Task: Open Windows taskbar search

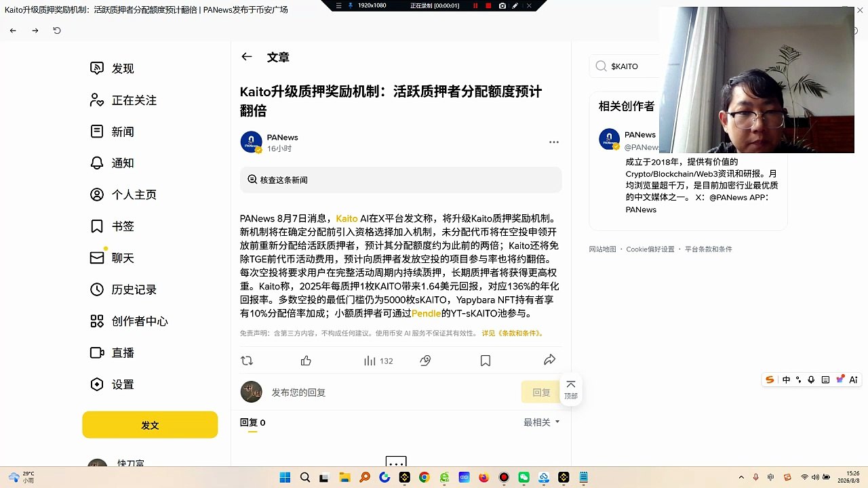Action: pos(305,477)
